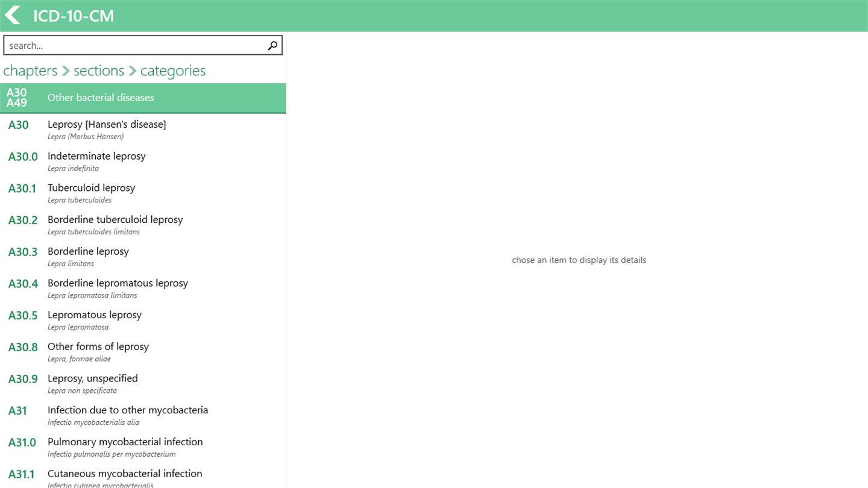Go back using the arrow icon

point(13,15)
